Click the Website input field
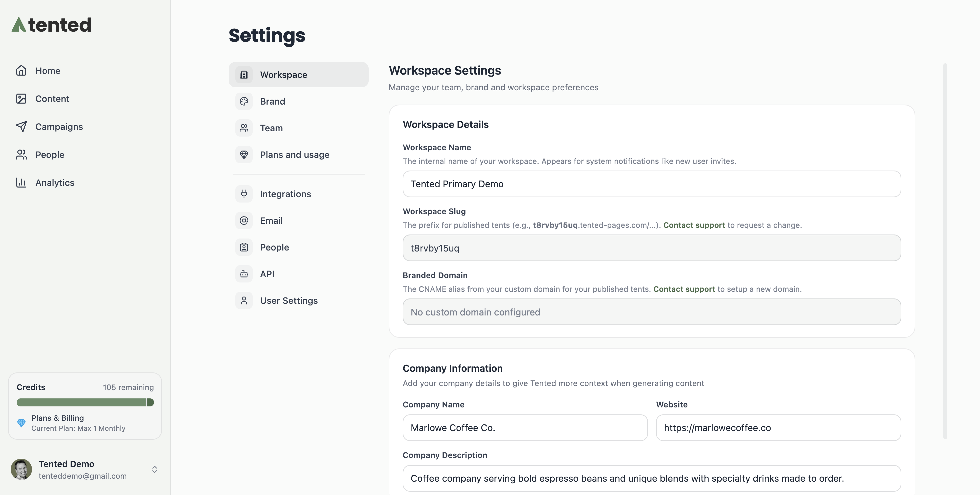980x495 pixels. [778, 428]
